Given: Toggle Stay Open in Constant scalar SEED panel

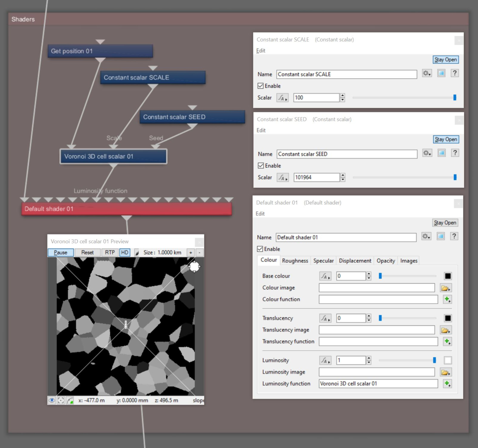Looking at the screenshot, I should [x=446, y=139].
